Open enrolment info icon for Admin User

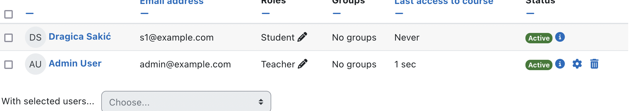tap(560, 64)
